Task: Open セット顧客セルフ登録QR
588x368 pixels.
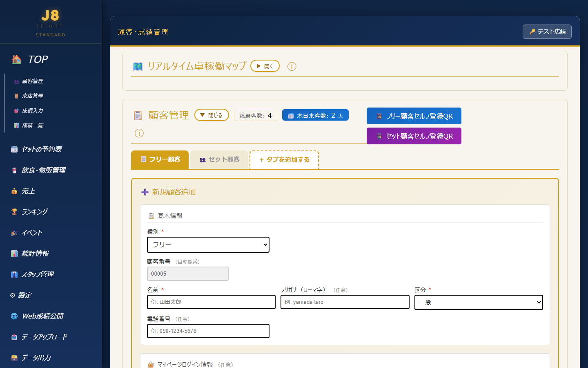Action: coord(414,136)
